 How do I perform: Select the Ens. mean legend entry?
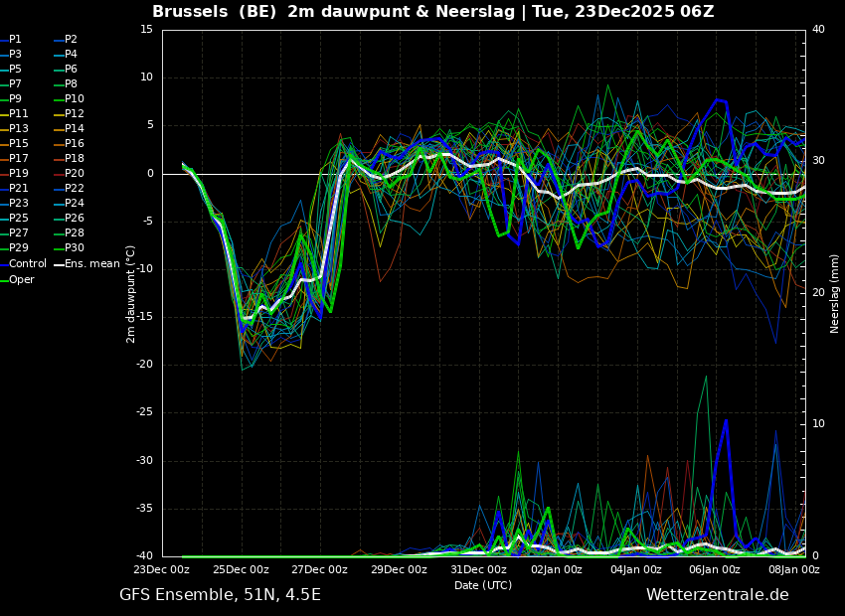pos(91,264)
